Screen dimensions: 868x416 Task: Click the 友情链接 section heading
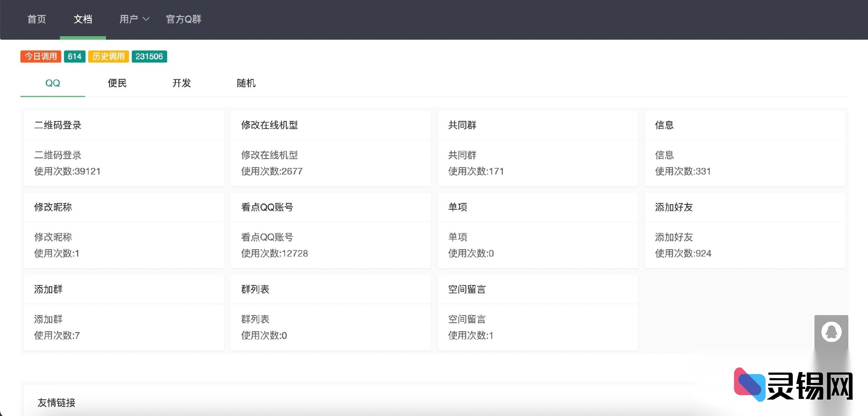[x=56, y=403]
